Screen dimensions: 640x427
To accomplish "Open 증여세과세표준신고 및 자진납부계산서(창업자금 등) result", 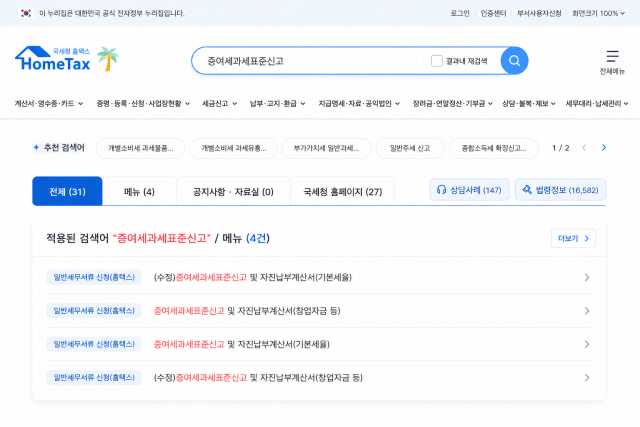I will click(x=247, y=311).
